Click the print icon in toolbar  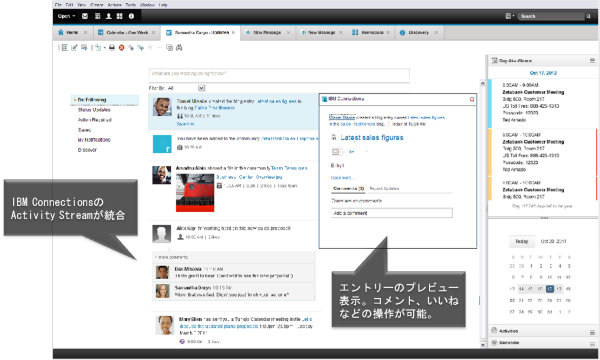(112, 48)
